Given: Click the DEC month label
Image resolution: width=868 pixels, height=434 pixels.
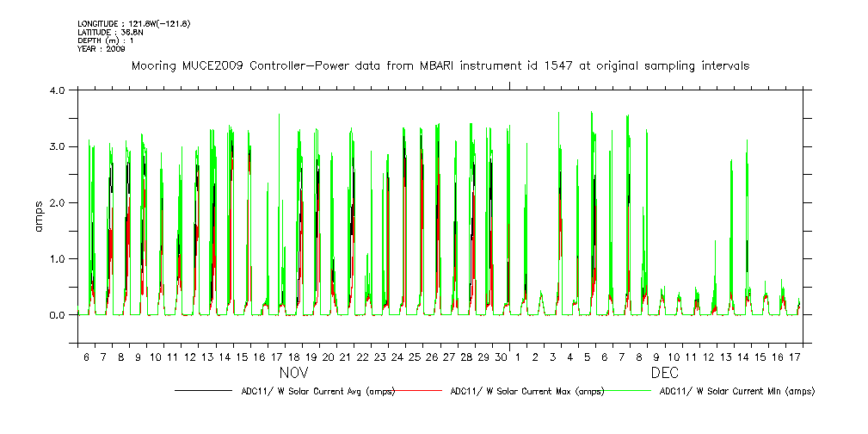Looking at the screenshot, I should (665, 375).
